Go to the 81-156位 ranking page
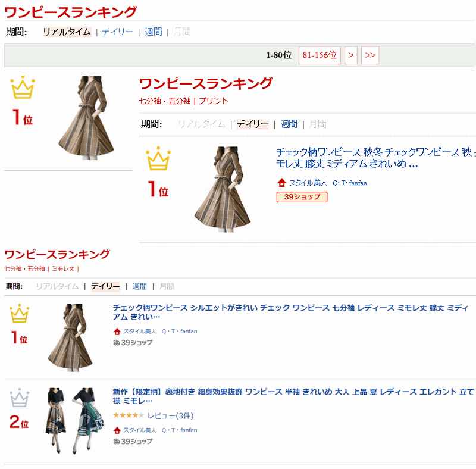 coord(320,55)
